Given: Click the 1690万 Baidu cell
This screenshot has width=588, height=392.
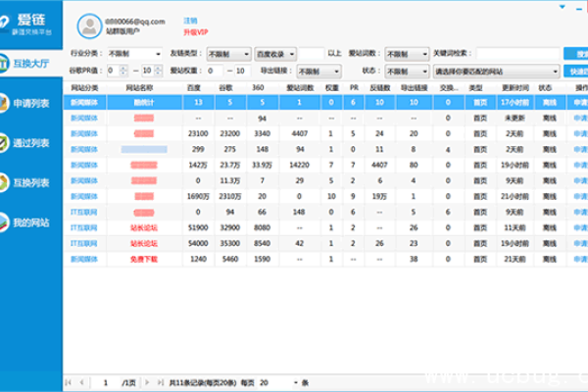Looking at the screenshot, I should [x=198, y=197].
